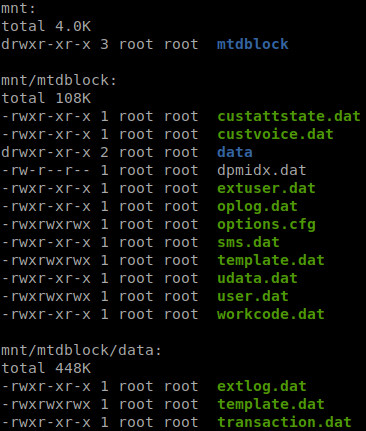Click the 'mnt/mtdblock/data:' heading line
This screenshot has width=366, height=431.
click(x=81, y=351)
